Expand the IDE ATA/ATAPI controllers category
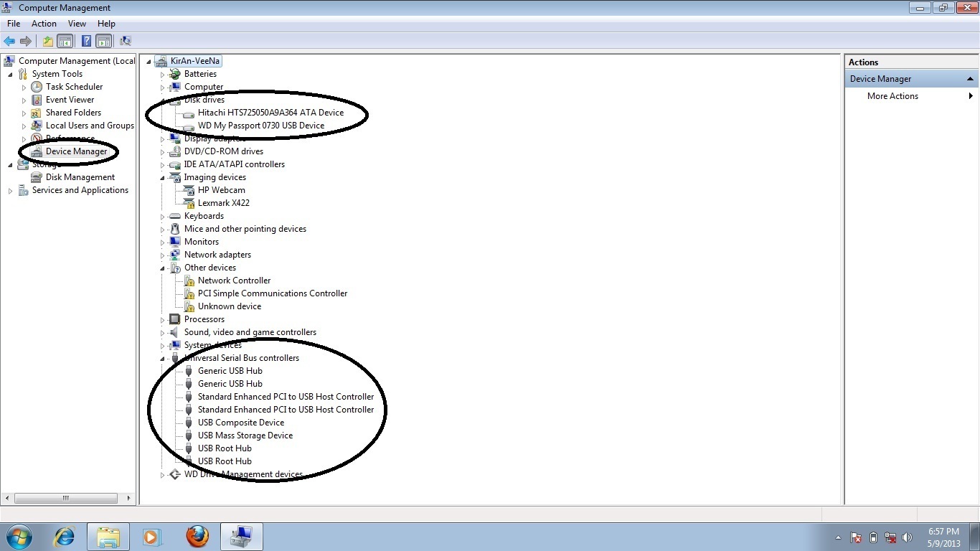The width and height of the screenshot is (980, 551). 163,164
